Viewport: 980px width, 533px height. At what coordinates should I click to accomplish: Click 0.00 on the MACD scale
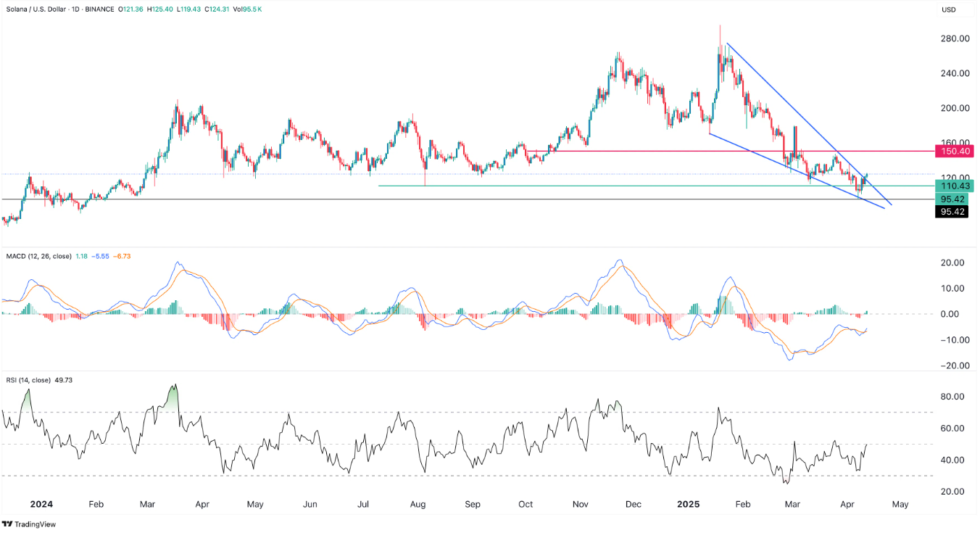[954, 314]
